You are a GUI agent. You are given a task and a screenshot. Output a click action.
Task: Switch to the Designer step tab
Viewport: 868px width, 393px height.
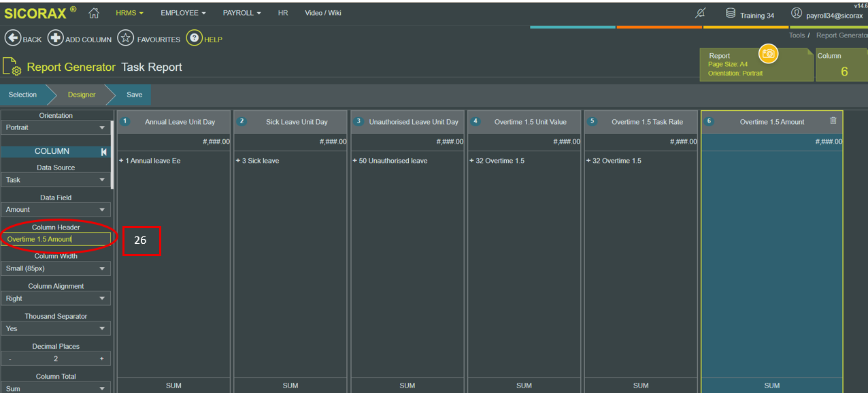click(82, 95)
